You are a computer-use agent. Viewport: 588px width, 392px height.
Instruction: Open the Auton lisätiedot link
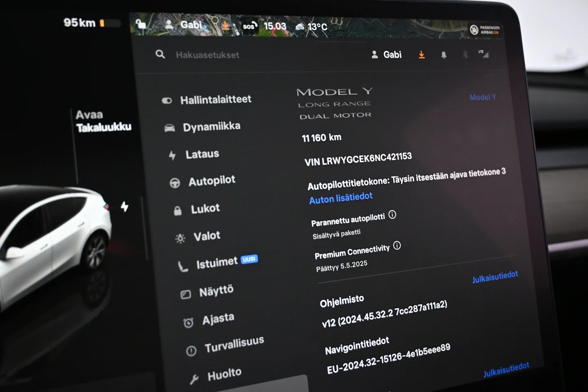[341, 198]
